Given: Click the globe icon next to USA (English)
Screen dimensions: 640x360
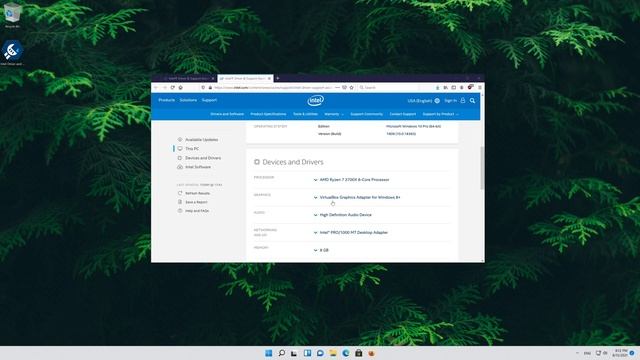Looking at the screenshot, I should click(x=437, y=101).
